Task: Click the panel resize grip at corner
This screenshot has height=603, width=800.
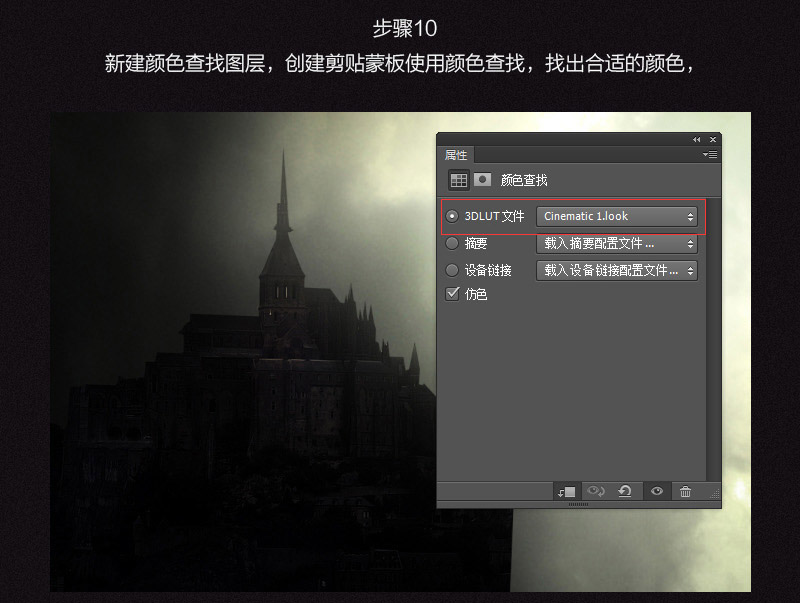Action: (x=715, y=493)
